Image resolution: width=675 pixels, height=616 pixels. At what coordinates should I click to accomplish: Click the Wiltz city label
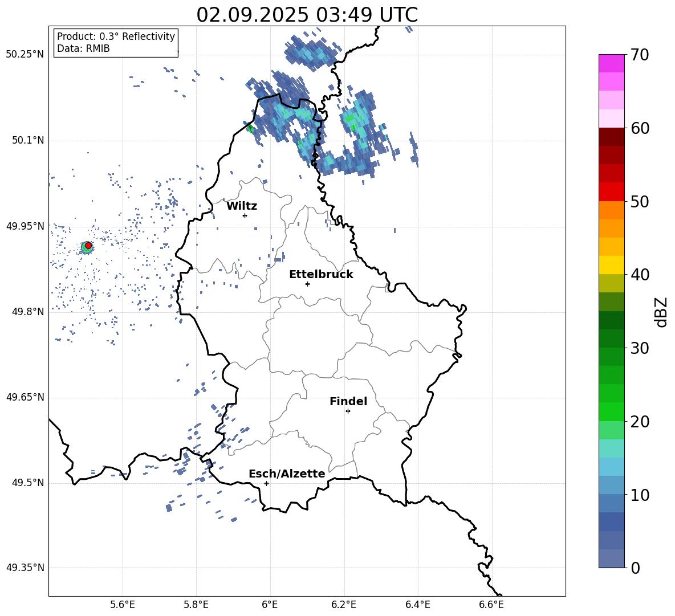click(x=242, y=206)
